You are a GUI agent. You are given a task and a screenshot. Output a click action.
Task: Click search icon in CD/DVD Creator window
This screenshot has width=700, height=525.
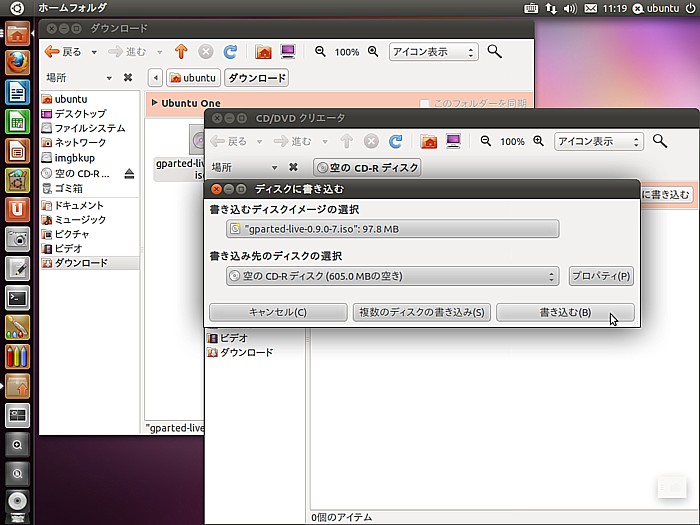tap(660, 142)
